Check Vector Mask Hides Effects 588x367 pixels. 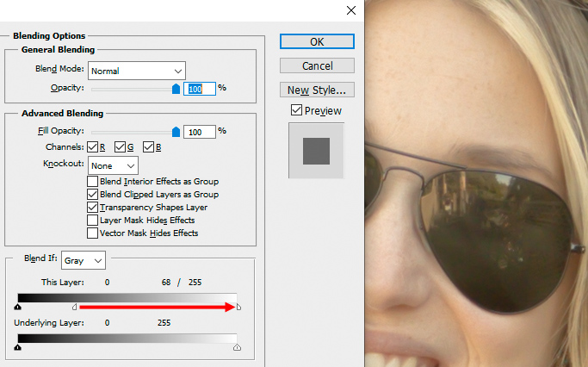[93, 233]
